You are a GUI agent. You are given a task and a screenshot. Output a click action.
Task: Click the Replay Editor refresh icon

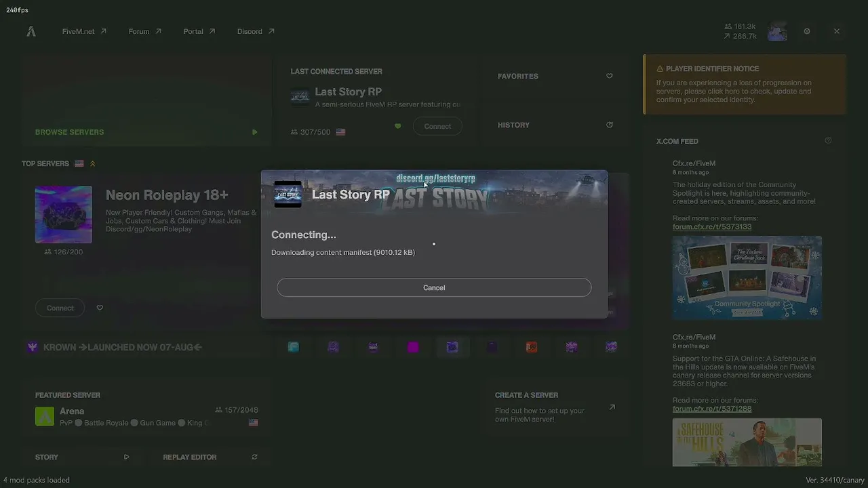(254, 457)
